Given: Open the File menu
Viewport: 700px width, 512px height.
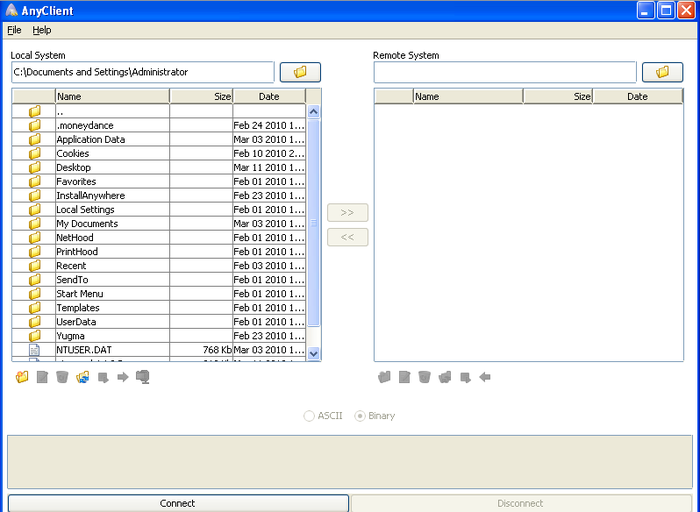Looking at the screenshot, I should (x=14, y=30).
